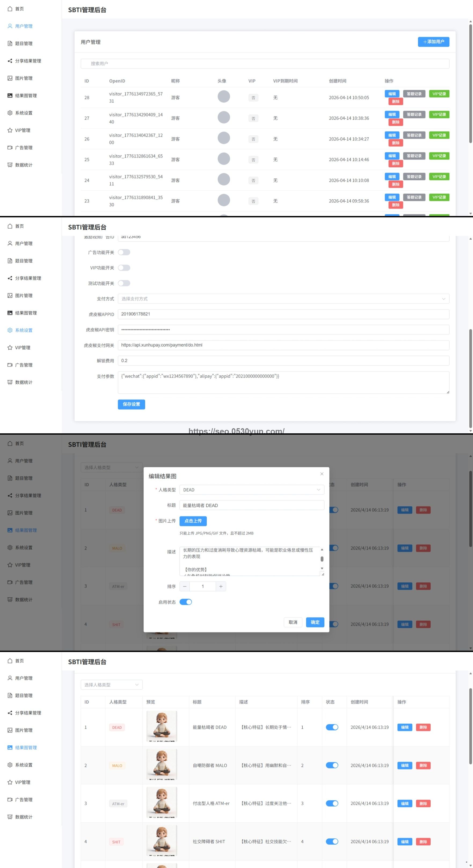Screen dimensions: 473x868
Task: Click 首页 home icon on user list screen
Action: coord(10,9)
